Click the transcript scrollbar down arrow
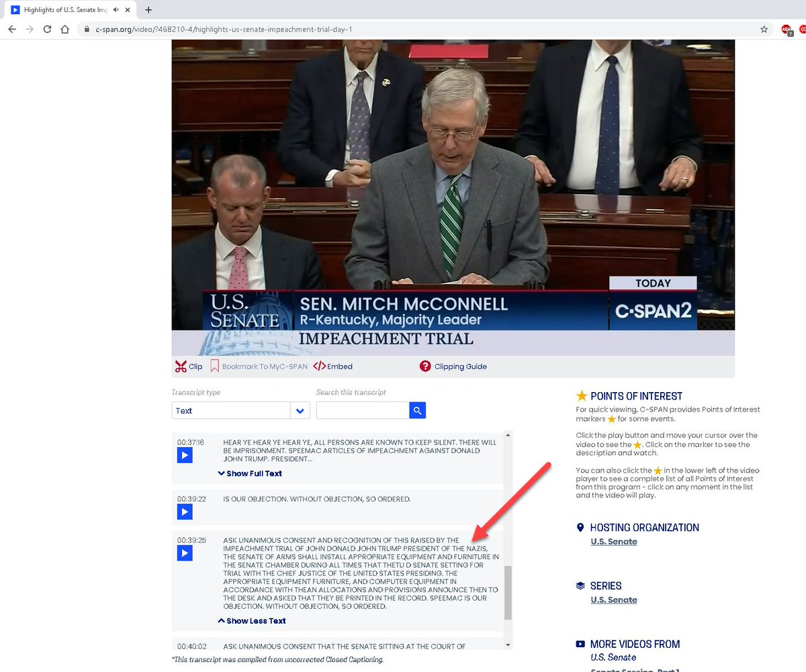806x672 pixels. [508, 645]
